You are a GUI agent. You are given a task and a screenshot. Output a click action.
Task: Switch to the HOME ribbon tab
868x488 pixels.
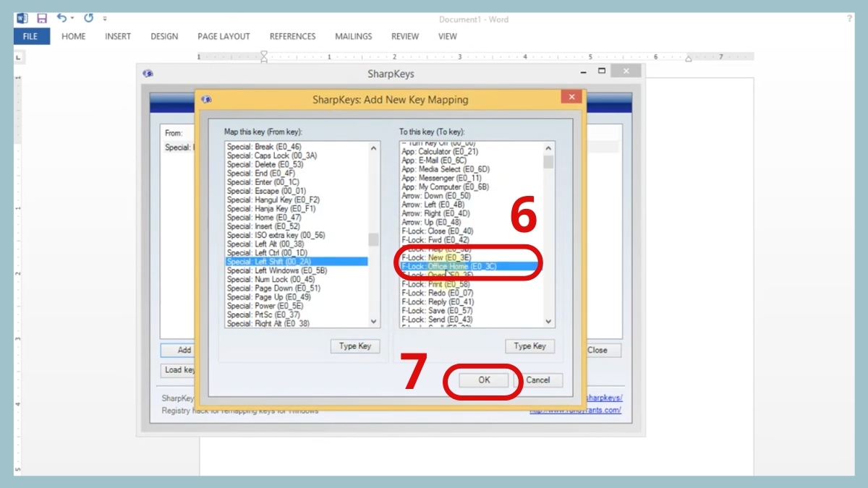[73, 36]
